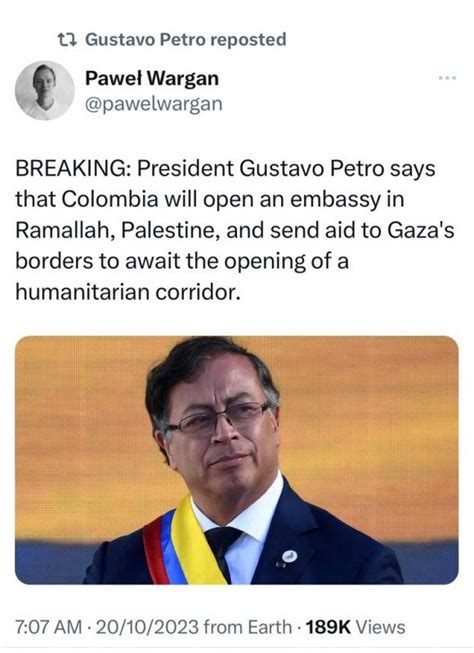This screenshot has height=653, width=474.
Task: Click the tricolor sash in the photo
Action: coord(183,546)
